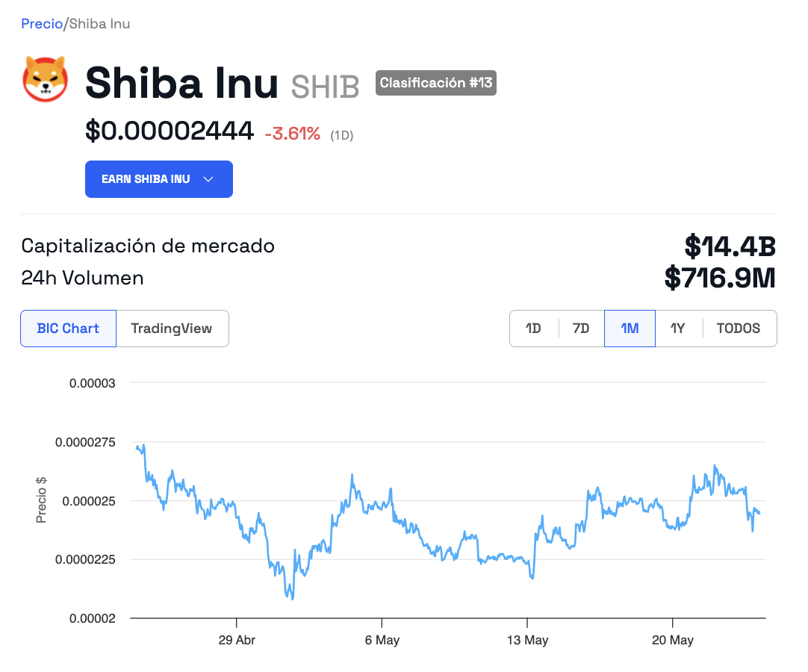Expand the Earn Shiba Inu dropdown chevron
The width and height of the screenshot is (808, 672).
pyautogui.click(x=208, y=179)
